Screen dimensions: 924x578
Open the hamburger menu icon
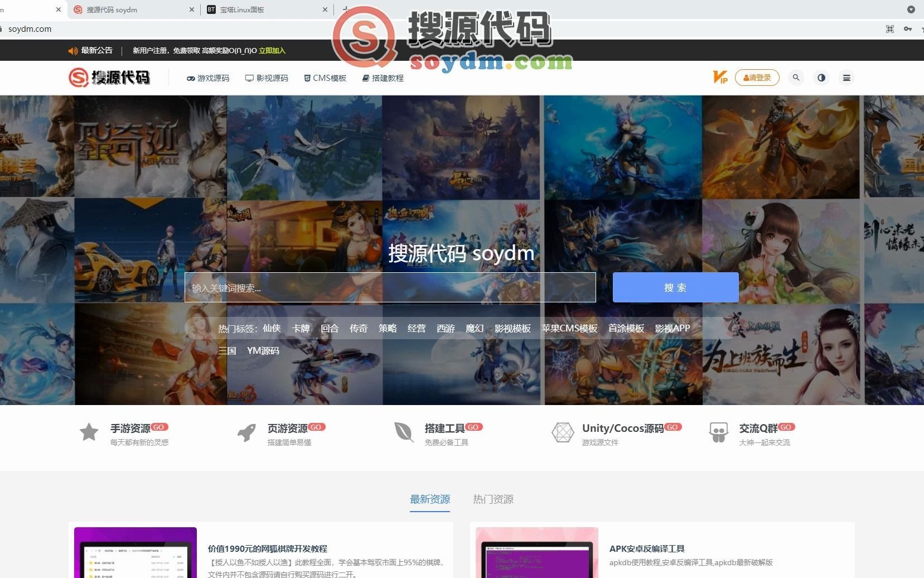pyautogui.click(x=846, y=78)
